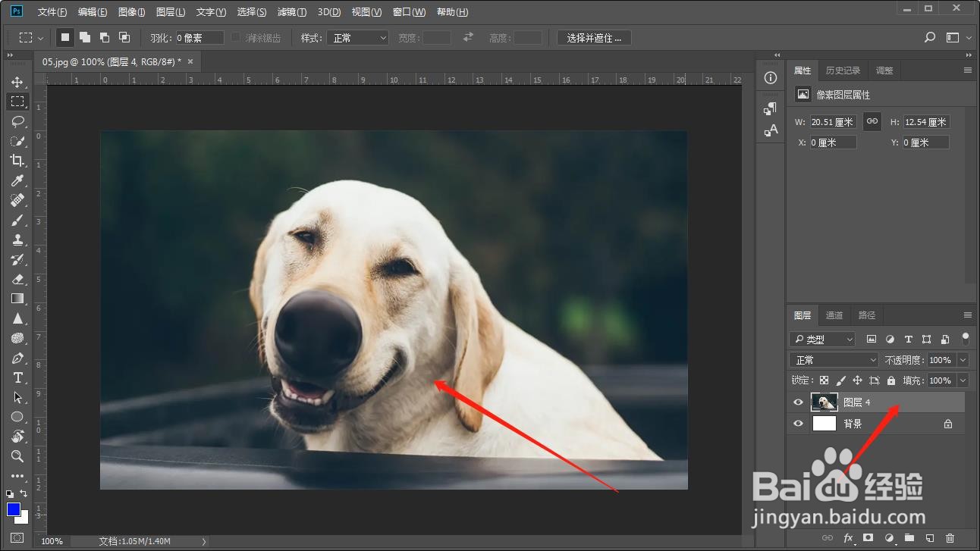The width and height of the screenshot is (980, 551).
Task: Select the Healing Brush tool
Action: coord(17,200)
